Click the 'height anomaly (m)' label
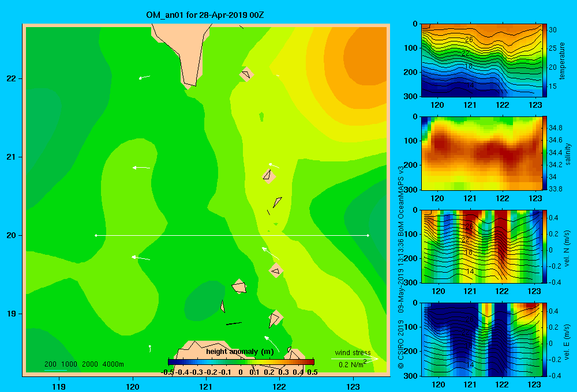The width and height of the screenshot is (577, 392). coord(239,352)
